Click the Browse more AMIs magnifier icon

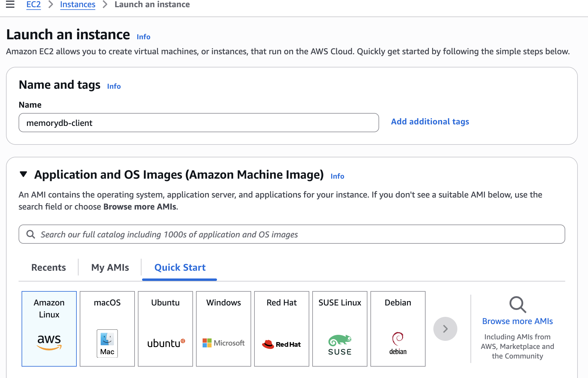(518, 305)
